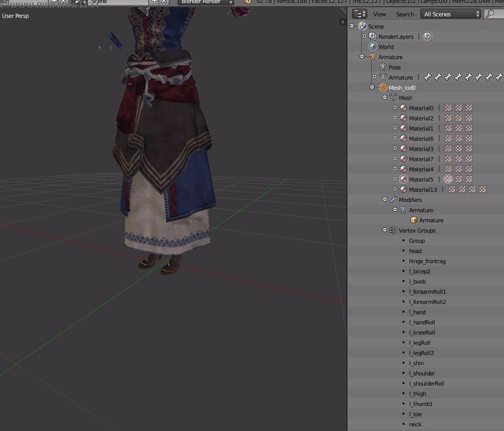Collapse the Vertex Groups node
Screen dimensions: 504x431
385,230
